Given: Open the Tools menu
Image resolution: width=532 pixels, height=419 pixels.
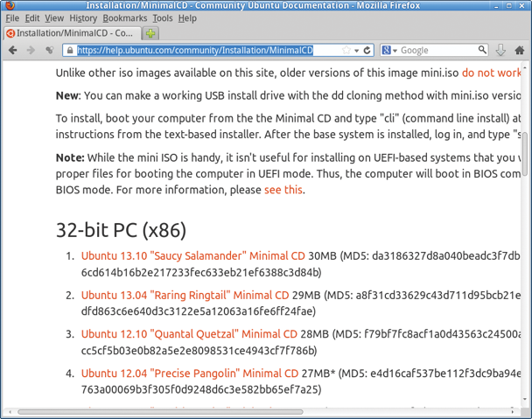Looking at the screenshot, I should (163, 17).
